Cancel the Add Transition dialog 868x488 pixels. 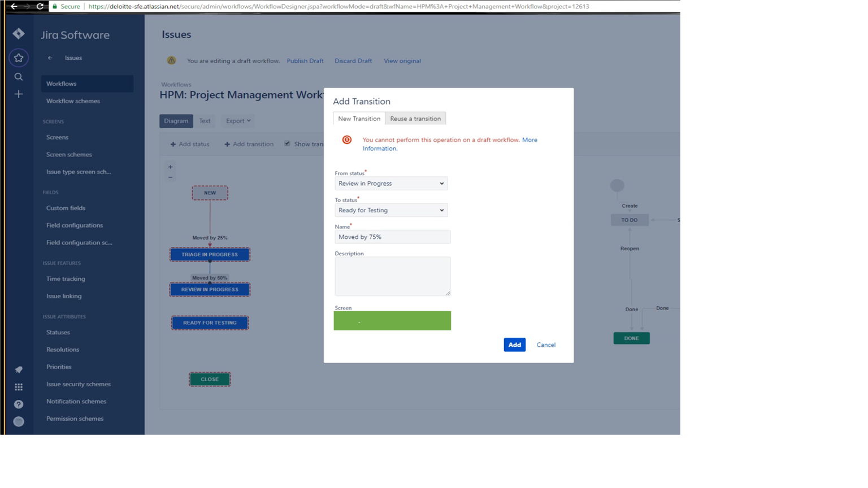pos(546,345)
